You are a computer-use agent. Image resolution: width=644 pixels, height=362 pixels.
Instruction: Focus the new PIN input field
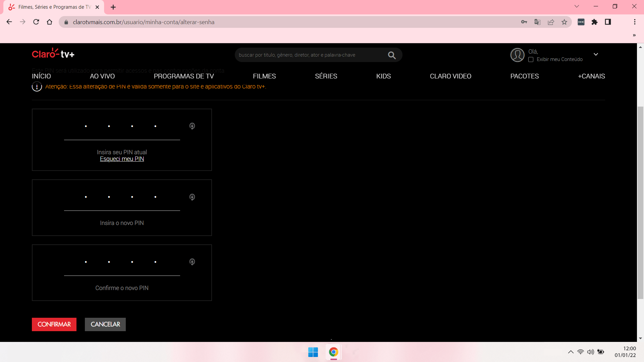[122, 197]
